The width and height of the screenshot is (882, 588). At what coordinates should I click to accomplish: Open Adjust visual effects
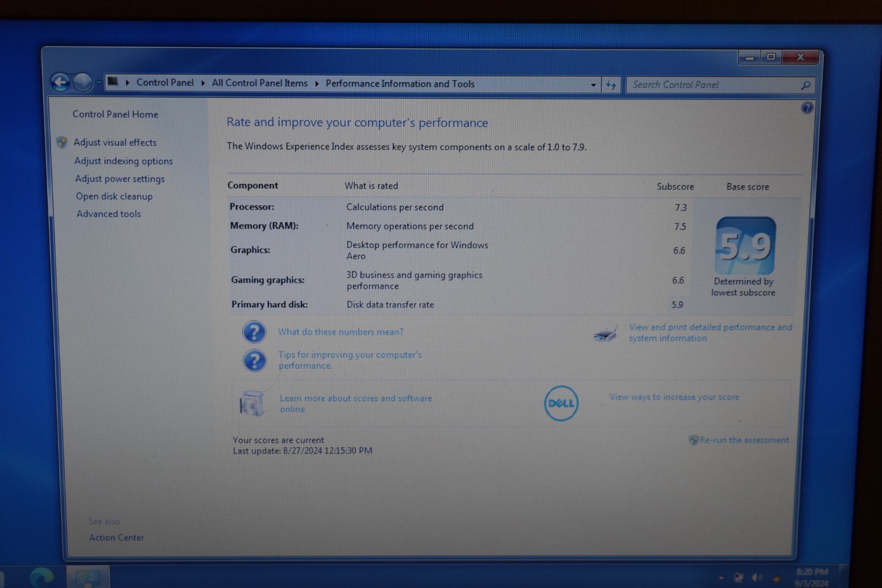point(115,142)
